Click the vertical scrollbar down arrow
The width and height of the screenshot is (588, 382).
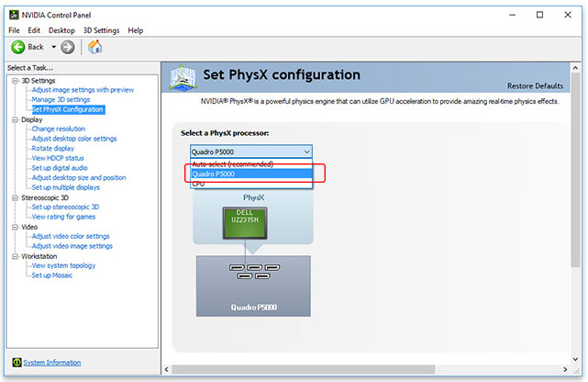[576, 359]
